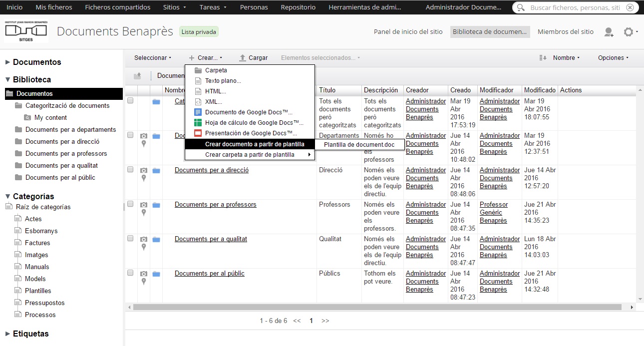Pick the Plantilla de document.doc template
The height and width of the screenshot is (346, 644).
coord(359,145)
